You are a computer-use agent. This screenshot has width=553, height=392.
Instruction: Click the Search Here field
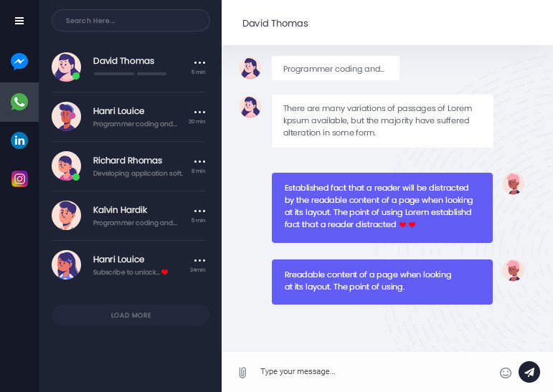tap(131, 21)
